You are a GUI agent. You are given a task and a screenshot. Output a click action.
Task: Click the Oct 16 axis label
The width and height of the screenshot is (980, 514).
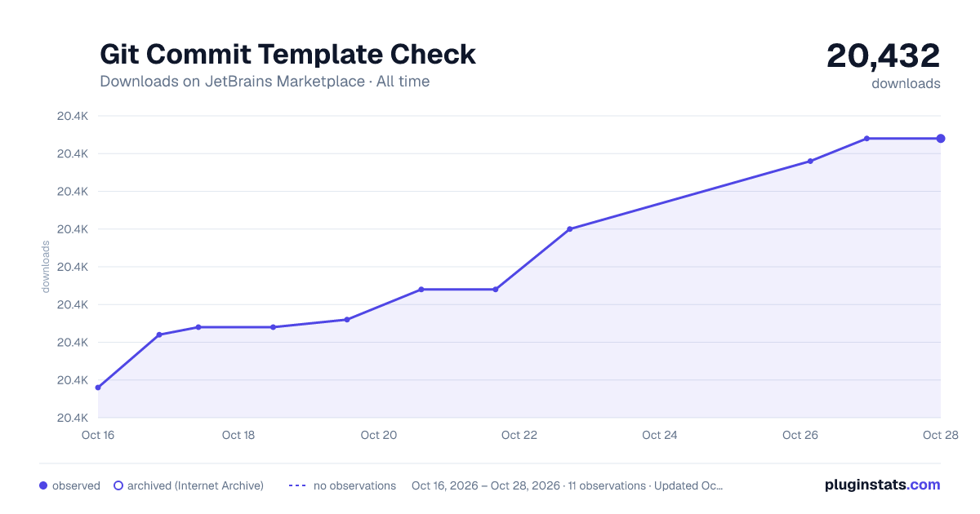click(98, 435)
